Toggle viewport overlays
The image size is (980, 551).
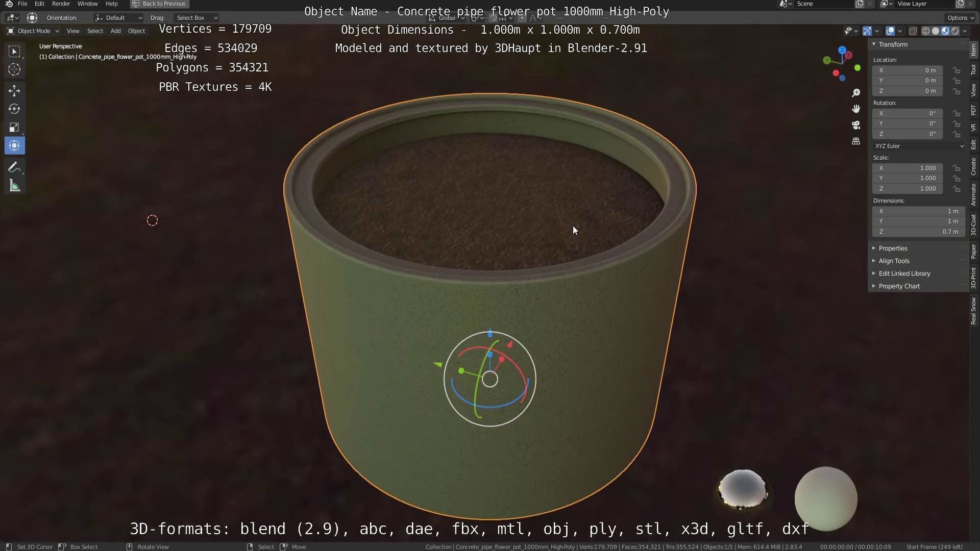[x=890, y=31]
